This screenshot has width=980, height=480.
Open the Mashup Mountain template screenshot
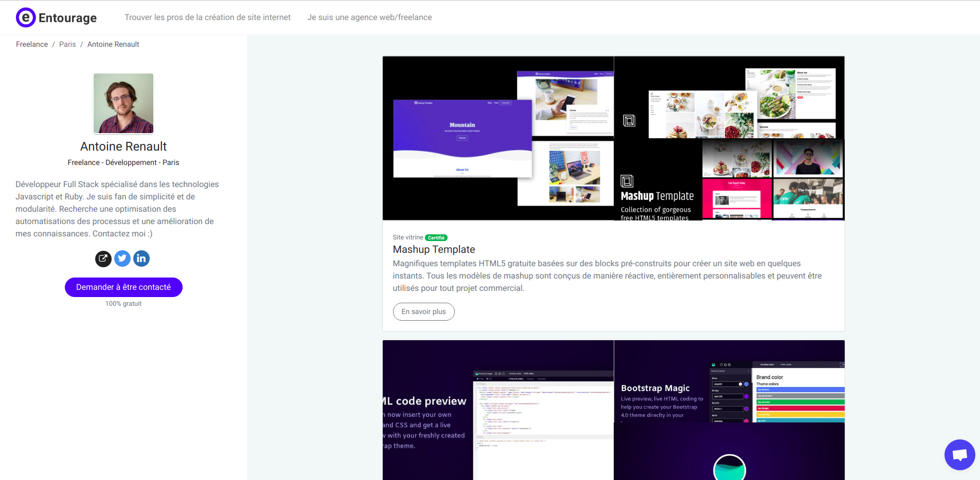click(498, 138)
